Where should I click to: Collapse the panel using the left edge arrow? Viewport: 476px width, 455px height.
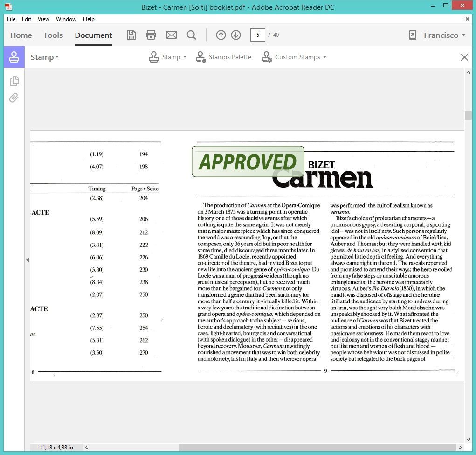click(x=28, y=260)
